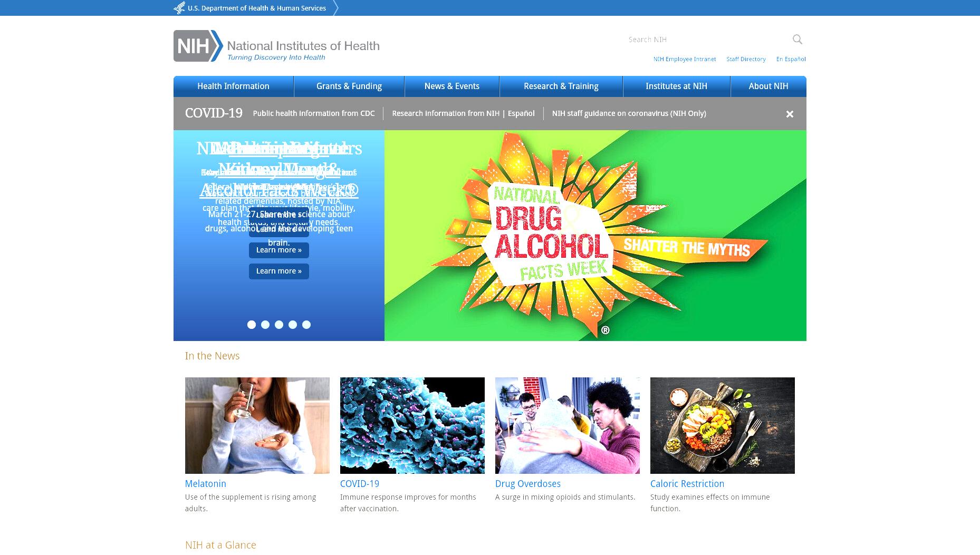This screenshot has height=555, width=980.
Task: Click 'Study examines effects on immune function' text
Action: pyautogui.click(x=710, y=503)
